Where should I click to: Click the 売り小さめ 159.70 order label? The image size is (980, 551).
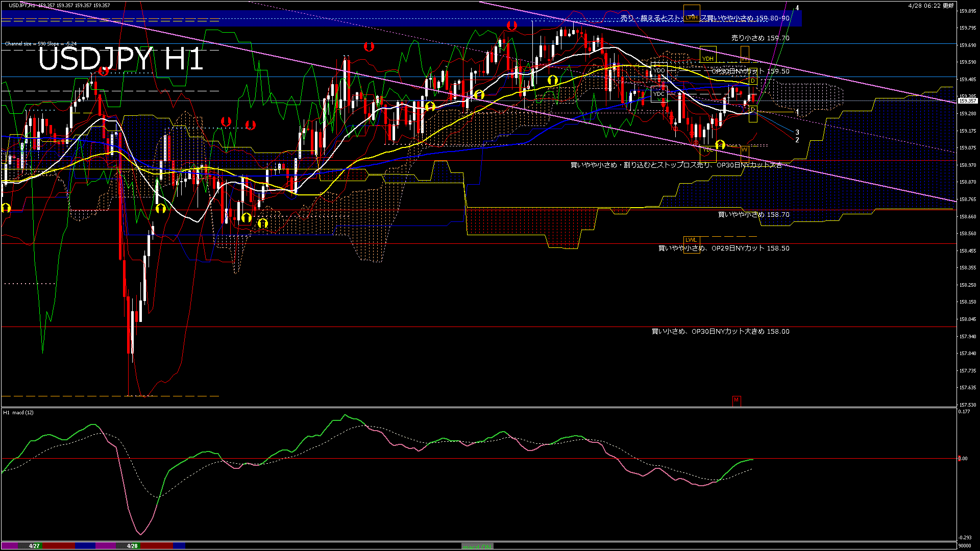760,38
